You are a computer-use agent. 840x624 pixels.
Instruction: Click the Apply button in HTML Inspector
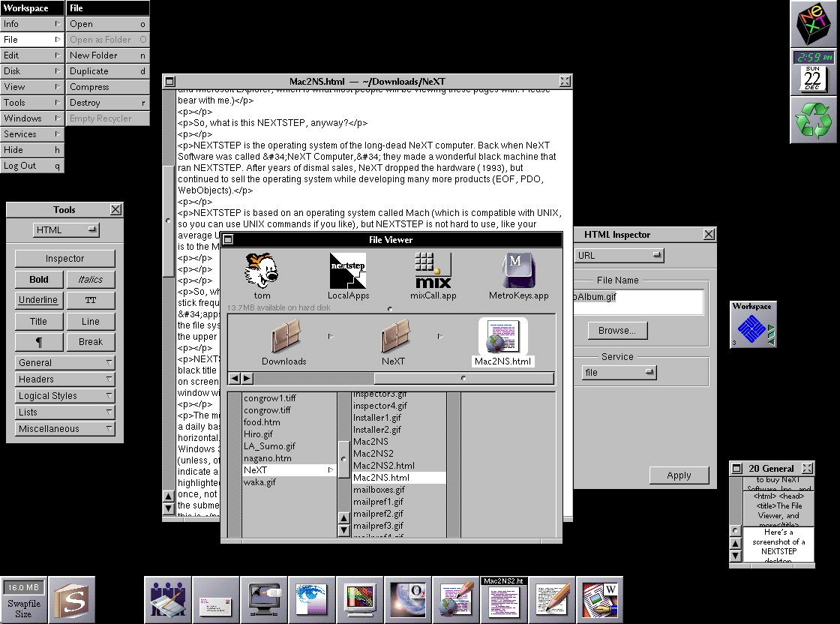679,475
